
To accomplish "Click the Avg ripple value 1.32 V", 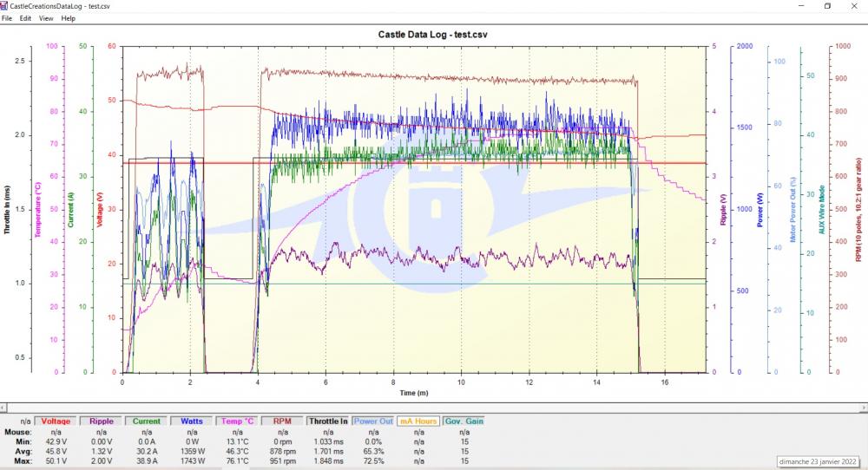I will tap(102, 451).
